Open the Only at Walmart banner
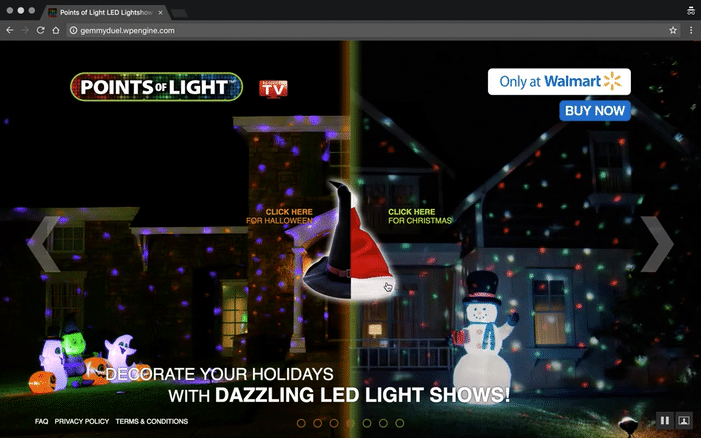Screen dimensions: 701x438 [x=559, y=81]
